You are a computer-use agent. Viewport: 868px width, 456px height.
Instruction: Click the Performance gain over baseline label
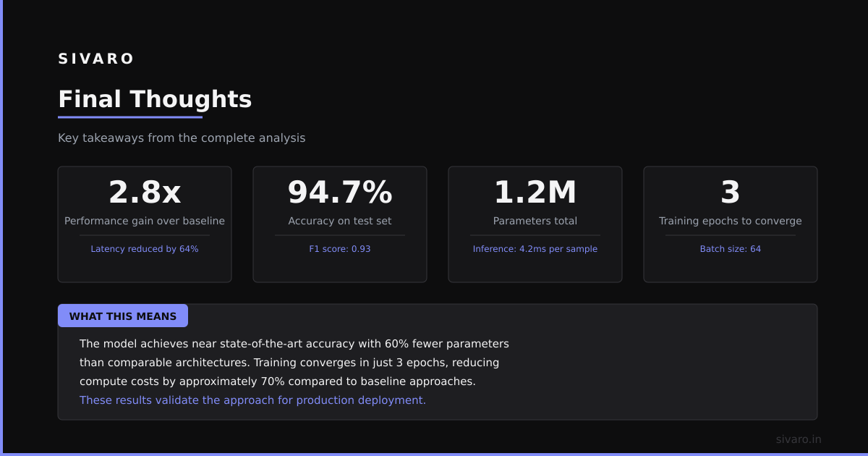[x=145, y=221]
